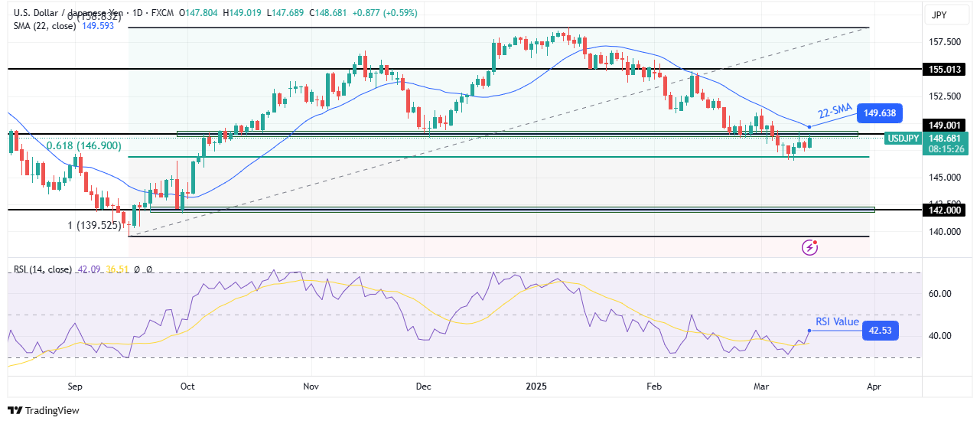This screenshot has height=424, width=980.
Task: Click the TradingView logo icon
Action: click(x=15, y=410)
